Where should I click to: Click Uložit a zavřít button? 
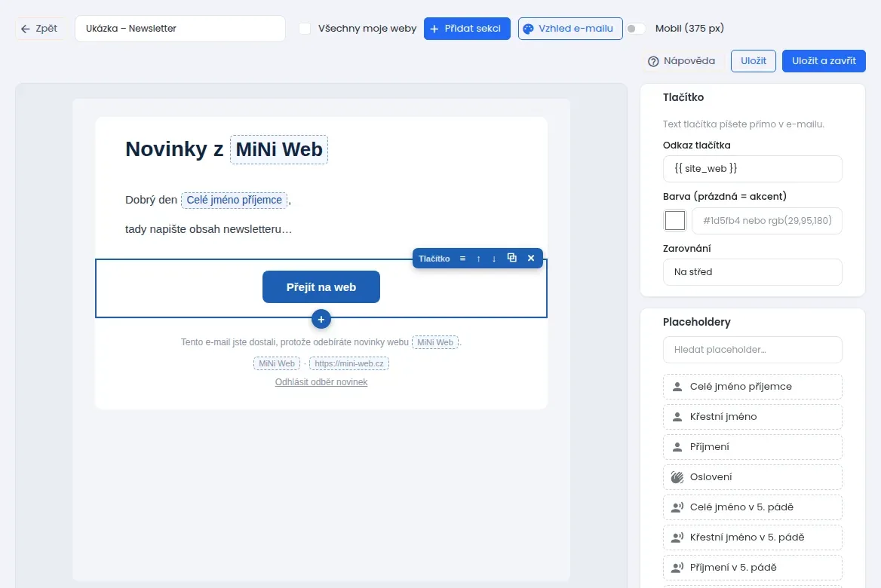(x=824, y=61)
